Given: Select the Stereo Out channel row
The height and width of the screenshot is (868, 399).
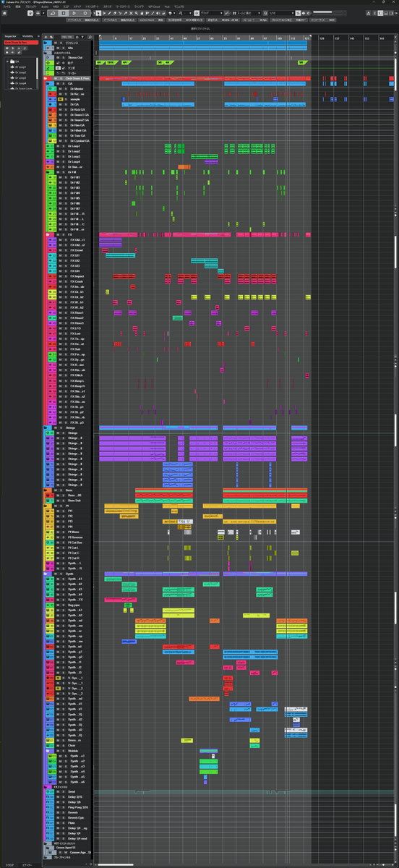Looking at the screenshot, I should [x=69, y=57].
